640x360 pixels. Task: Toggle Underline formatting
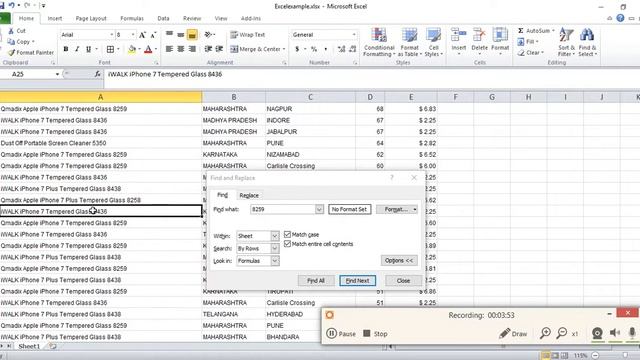coord(88,49)
